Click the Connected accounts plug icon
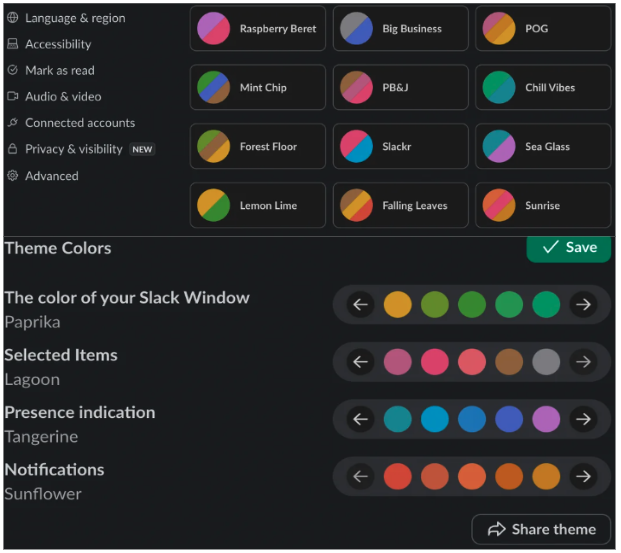Viewport: 621px width, 553px height. coord(13,123)
